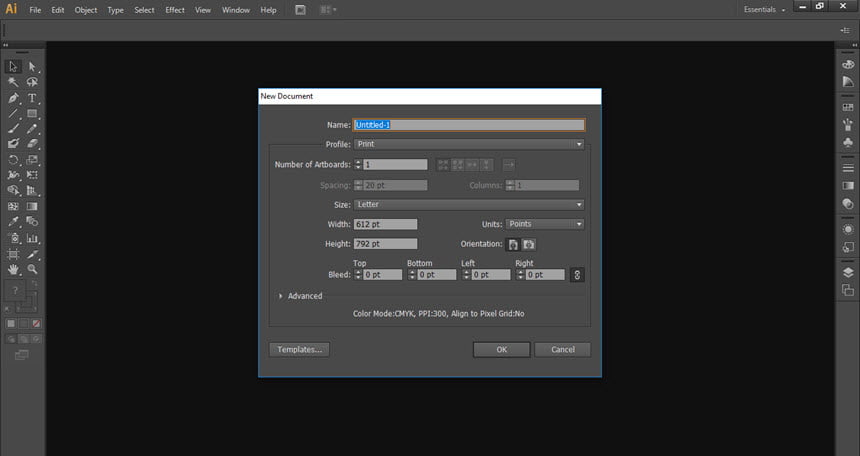The image size is (860, 456).
Task: Select the Lasso tool
Action: (32, 82)
